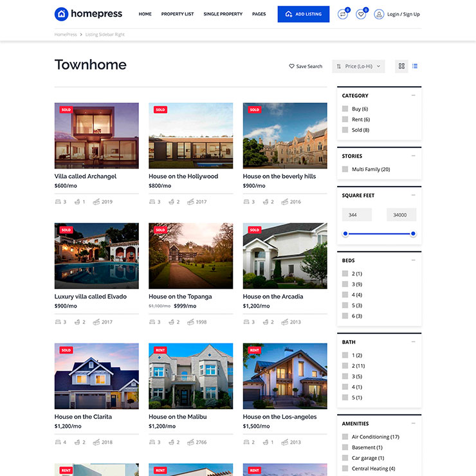Collapse the Category filter panel

click(x=413, y=95)
